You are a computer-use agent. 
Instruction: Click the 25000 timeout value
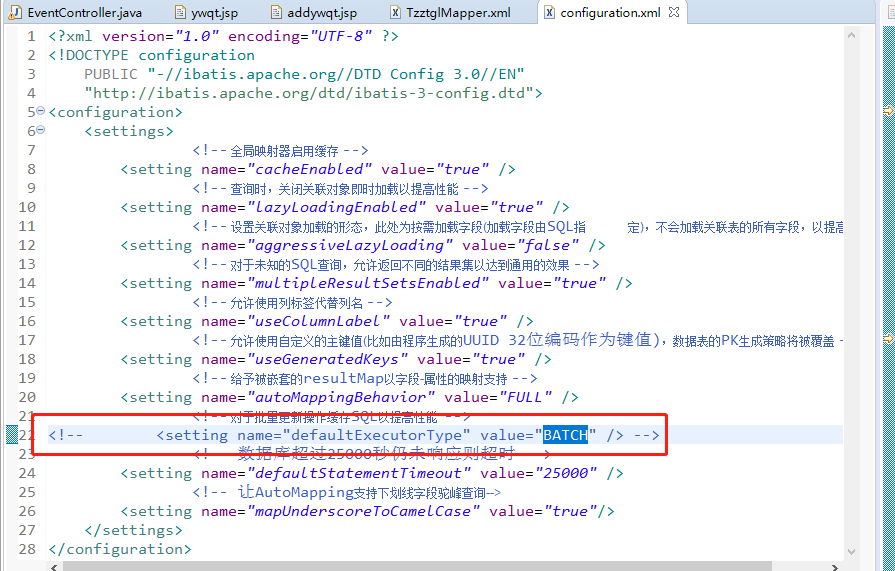coord(566,473)
